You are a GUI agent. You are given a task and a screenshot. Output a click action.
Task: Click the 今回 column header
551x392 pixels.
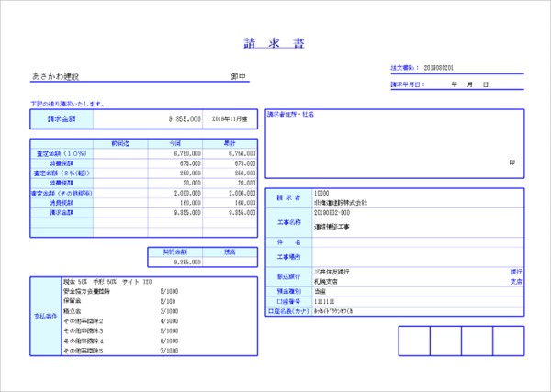pyautogui.click(x=175, y=144)
